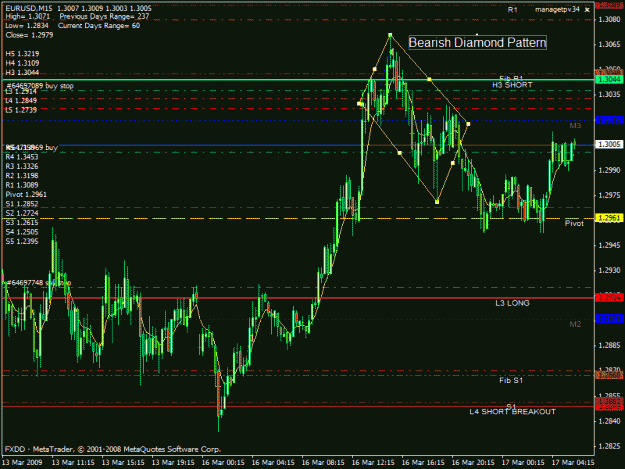Image resolution: width=625 pixels, height=469 pixels.
Task: Click the 'Close= 1.2979' label
Action: click(x=29, y=35)
